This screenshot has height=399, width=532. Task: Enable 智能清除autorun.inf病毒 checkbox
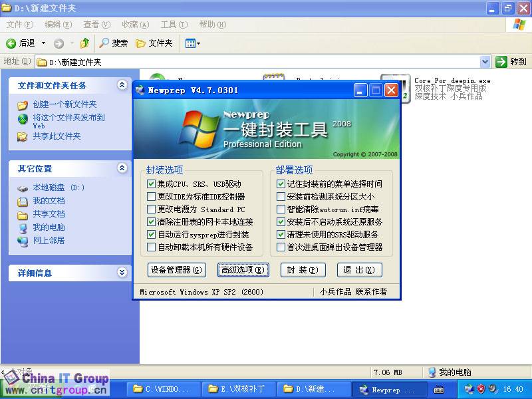281,209
